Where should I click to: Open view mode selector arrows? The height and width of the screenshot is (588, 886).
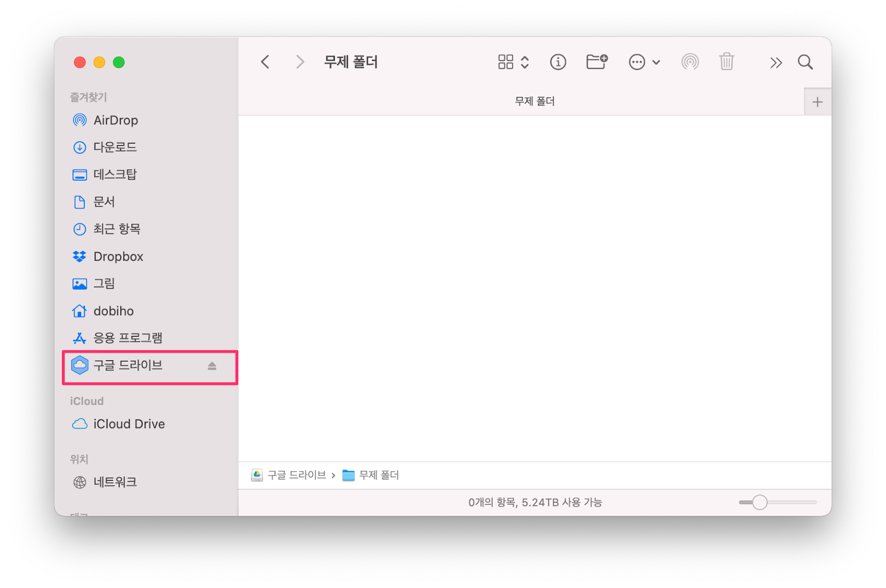[525, 62]
